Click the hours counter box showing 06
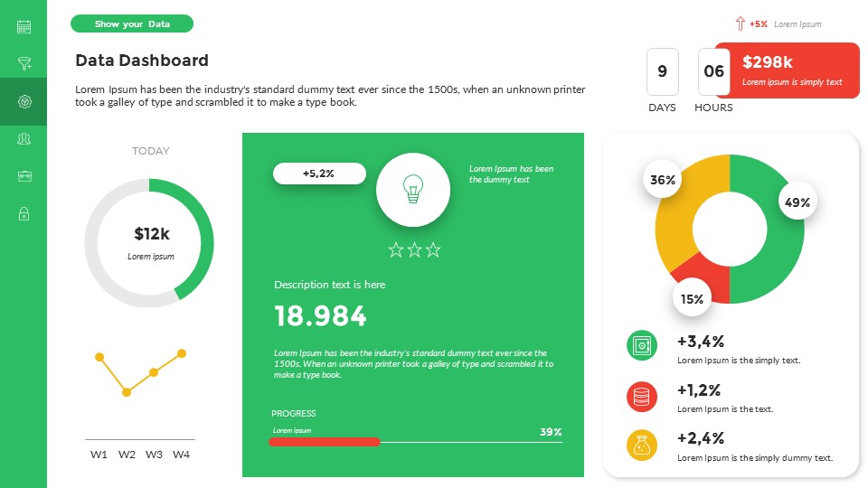Image resolution: width=868 pixels, height=488 pixels. (x=712, y=71)
